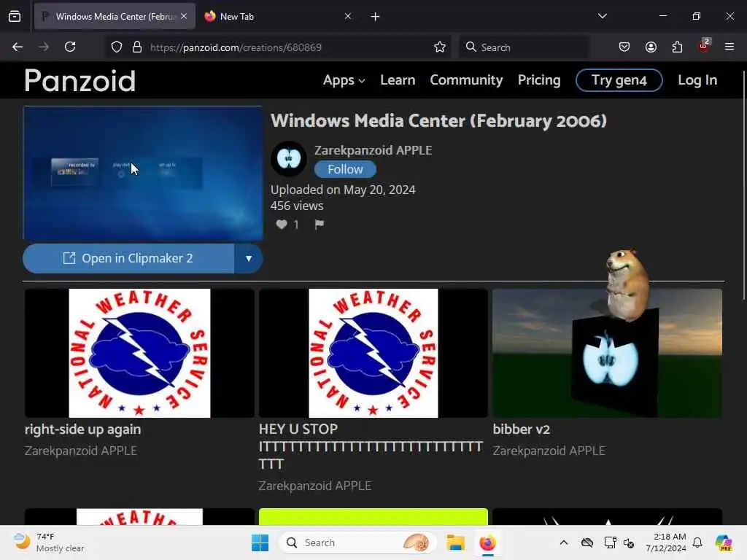Open File Explorer from the taskbar
This screenshot has width=747, height=560.
[455, 542]
